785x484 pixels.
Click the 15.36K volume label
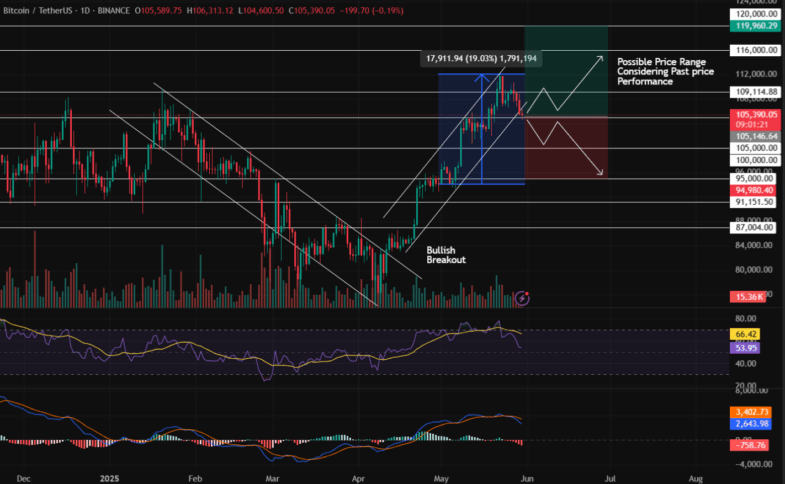[748, 297]
